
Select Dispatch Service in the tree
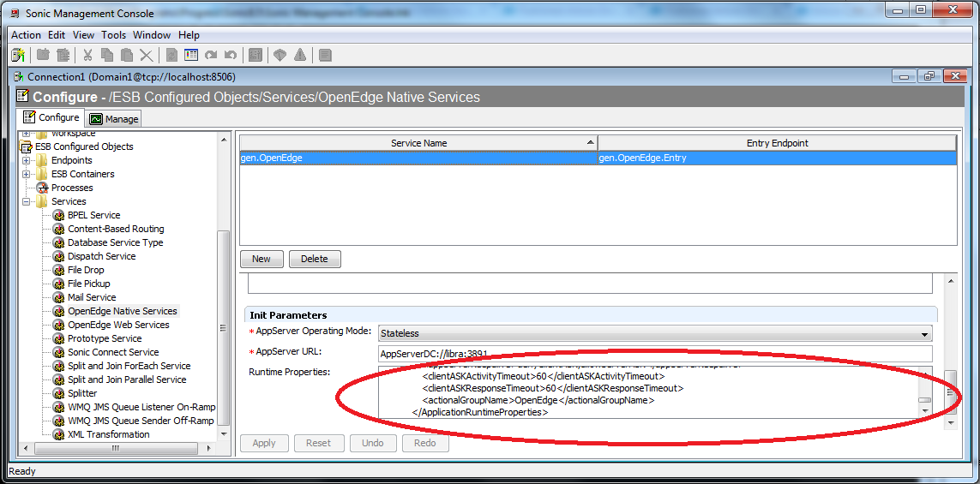click(101, 256)
